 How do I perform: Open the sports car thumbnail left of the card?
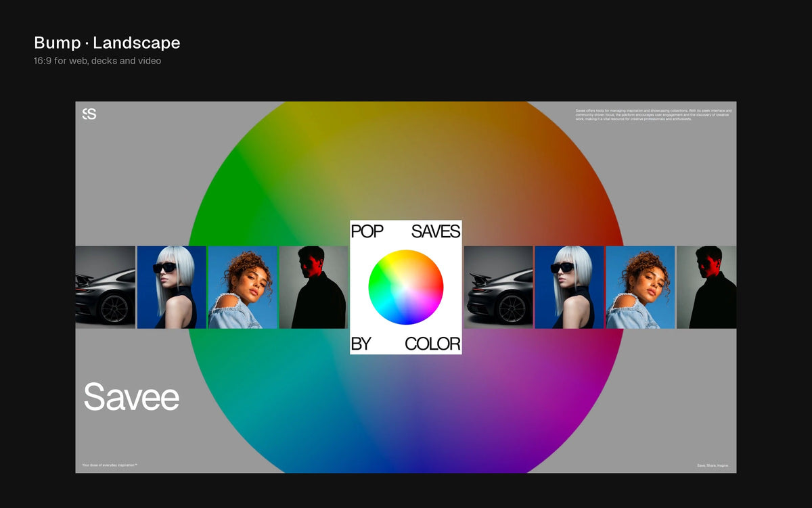[x=105, y=287]
